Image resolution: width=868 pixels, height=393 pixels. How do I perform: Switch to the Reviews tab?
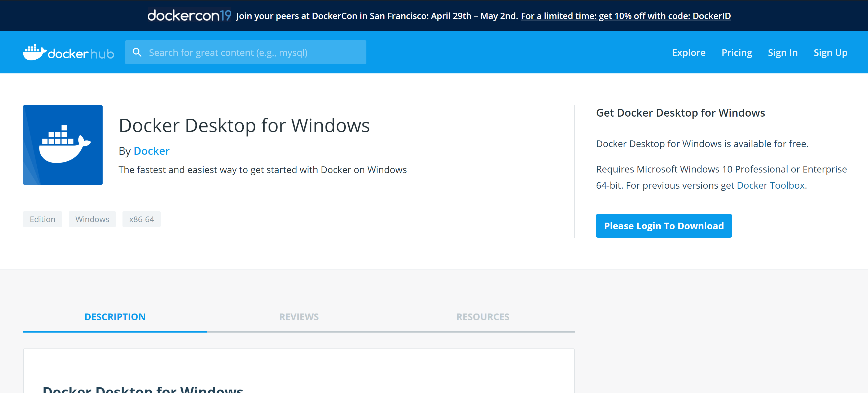pos(299,317)
